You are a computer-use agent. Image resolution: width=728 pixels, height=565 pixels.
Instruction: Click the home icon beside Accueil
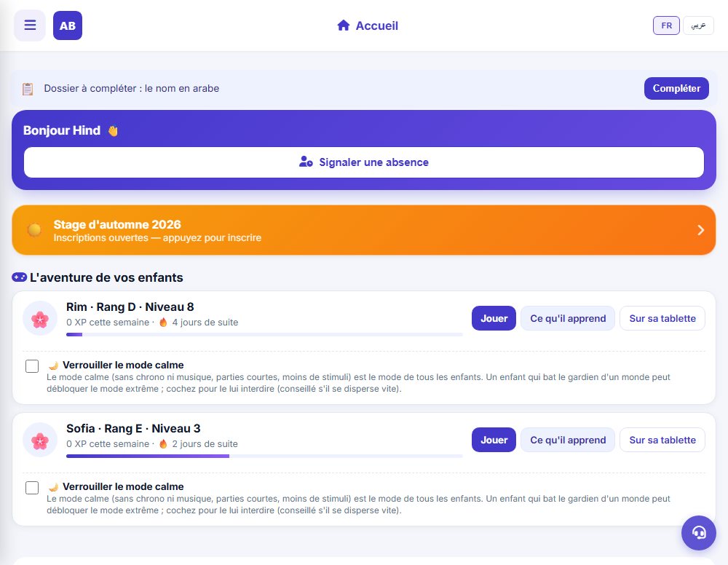point(343,25)
